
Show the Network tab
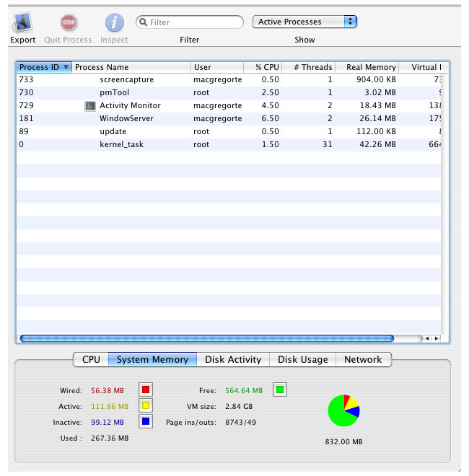pyautogui.click(x=363, y=359)
